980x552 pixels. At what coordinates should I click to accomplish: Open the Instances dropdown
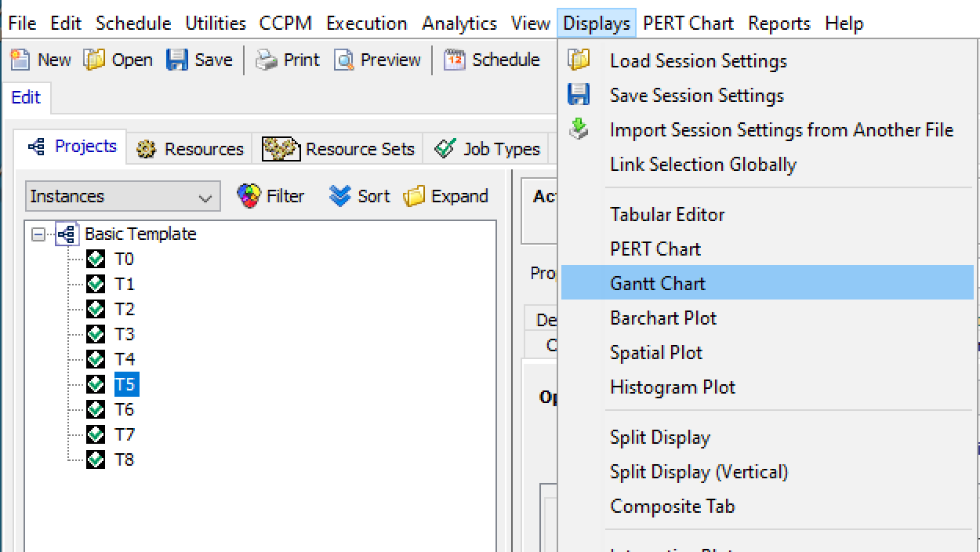pos(122,197)
